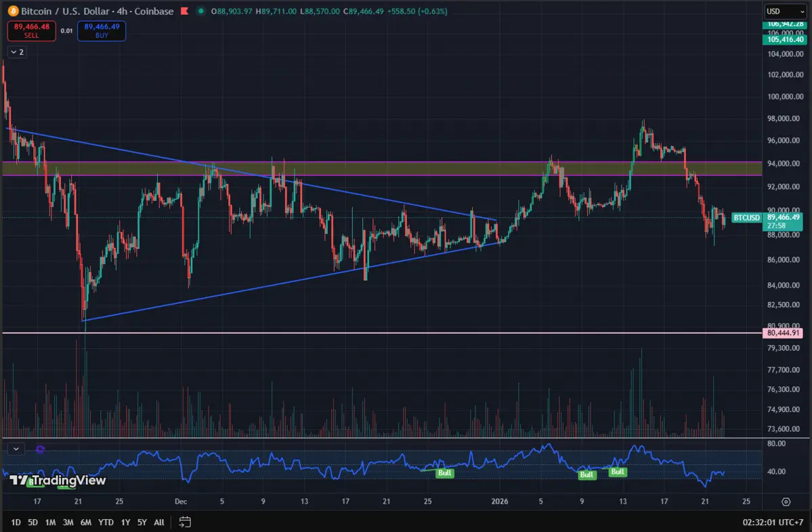This screenshot has height=532, width=812.
Task: Open the go-to-date calendar icon
Action: coord(184,522)
